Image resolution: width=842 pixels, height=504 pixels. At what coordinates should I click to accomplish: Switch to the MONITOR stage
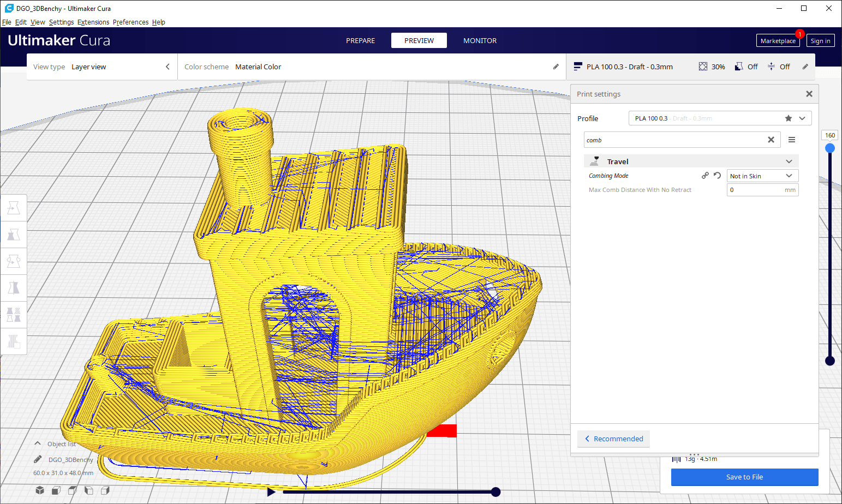(x=480, y=40)
